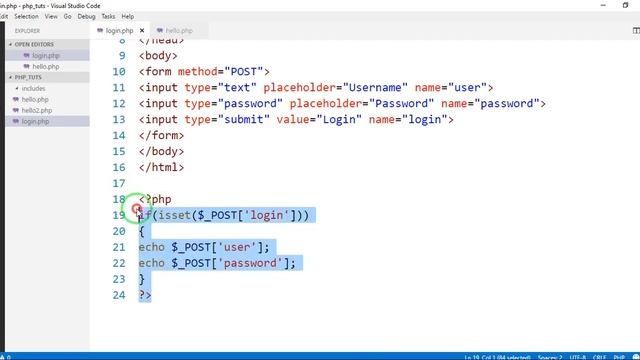Click the feedback smiley icon in status bar
The height and width of the screenshot is (360, 640).
[x=636, y=357]
